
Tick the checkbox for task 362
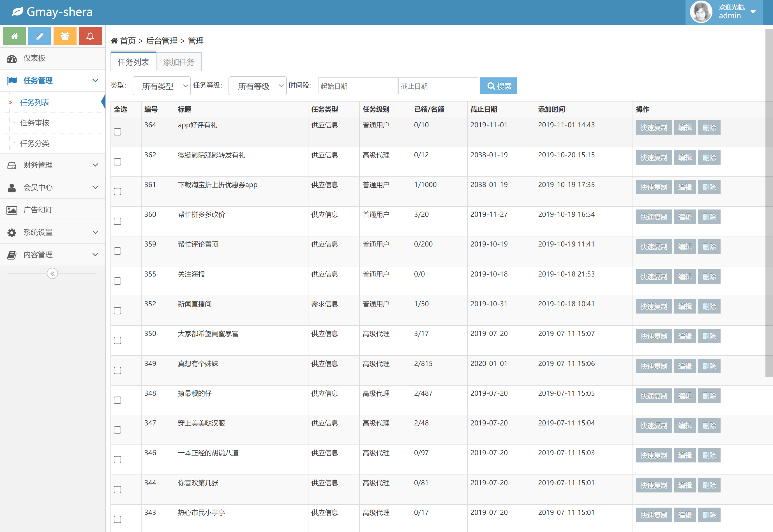(117, 162)
